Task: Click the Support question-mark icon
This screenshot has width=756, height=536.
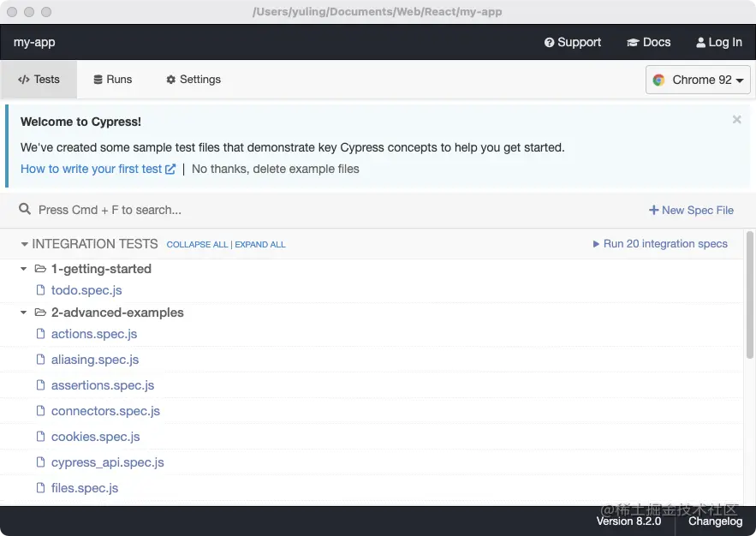Action: [x=549, y=43]
